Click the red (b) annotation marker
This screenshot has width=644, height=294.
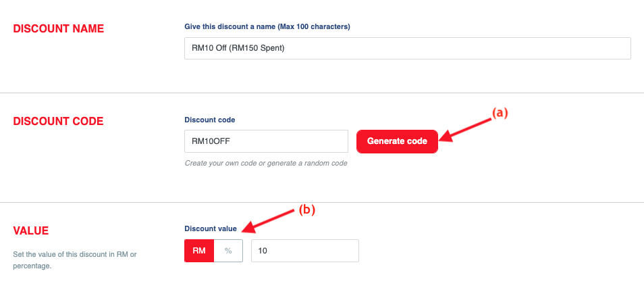tap(307, 210)
